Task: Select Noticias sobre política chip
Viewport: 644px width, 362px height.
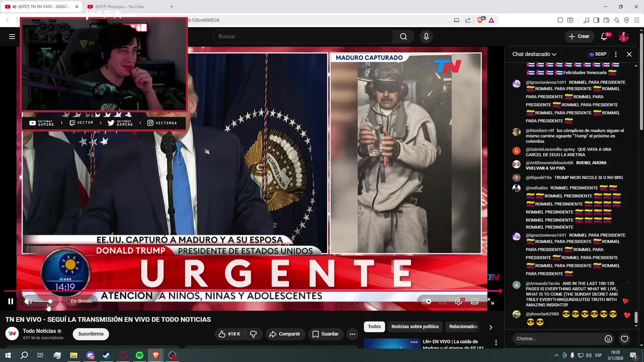Action: (415, 327)
